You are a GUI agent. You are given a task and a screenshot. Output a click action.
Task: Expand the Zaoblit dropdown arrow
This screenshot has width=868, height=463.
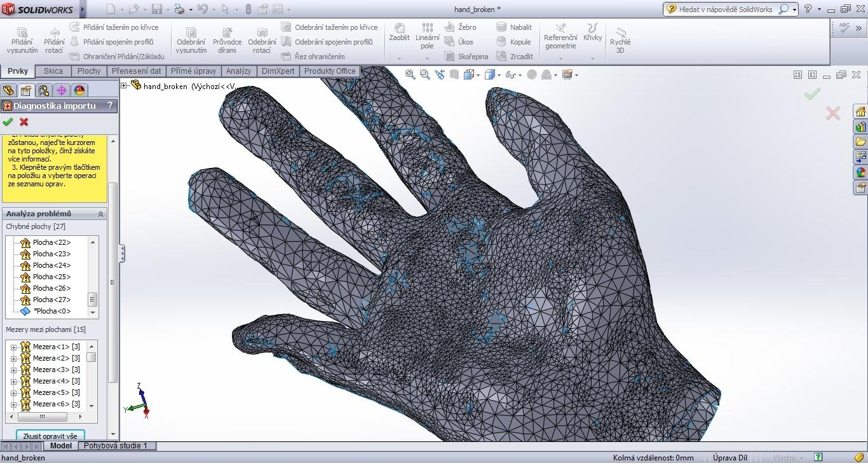tap(400, 59)
